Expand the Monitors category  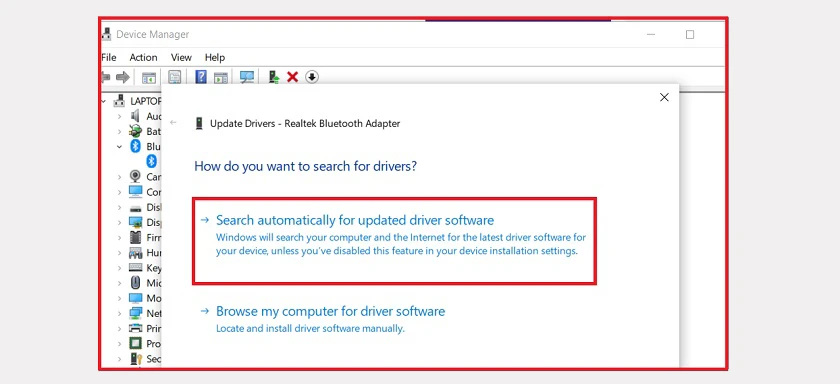pos(119,298)
